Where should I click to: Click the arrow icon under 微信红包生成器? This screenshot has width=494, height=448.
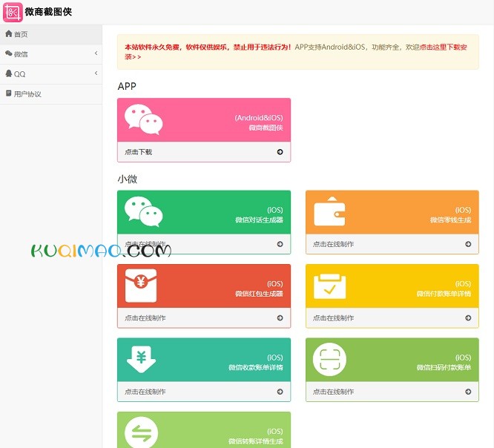click(280, 318)
